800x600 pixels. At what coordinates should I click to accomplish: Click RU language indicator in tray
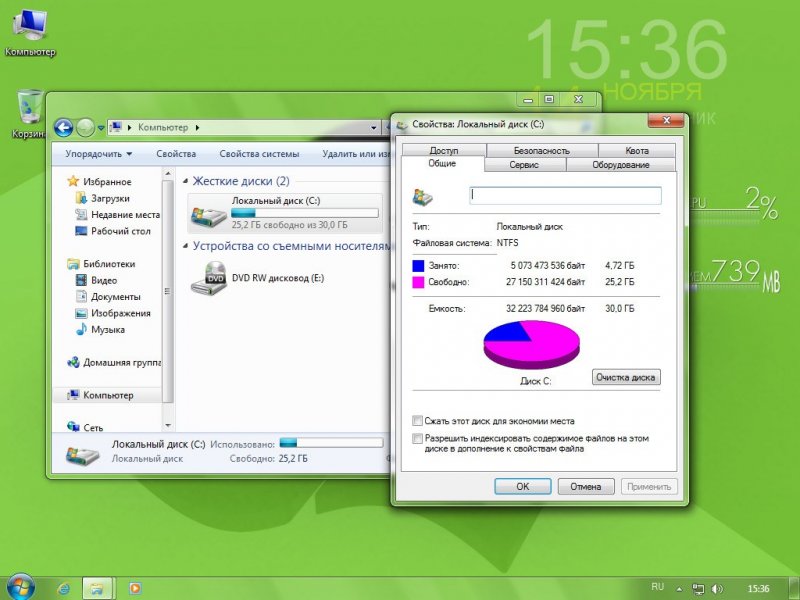[658, 587]
